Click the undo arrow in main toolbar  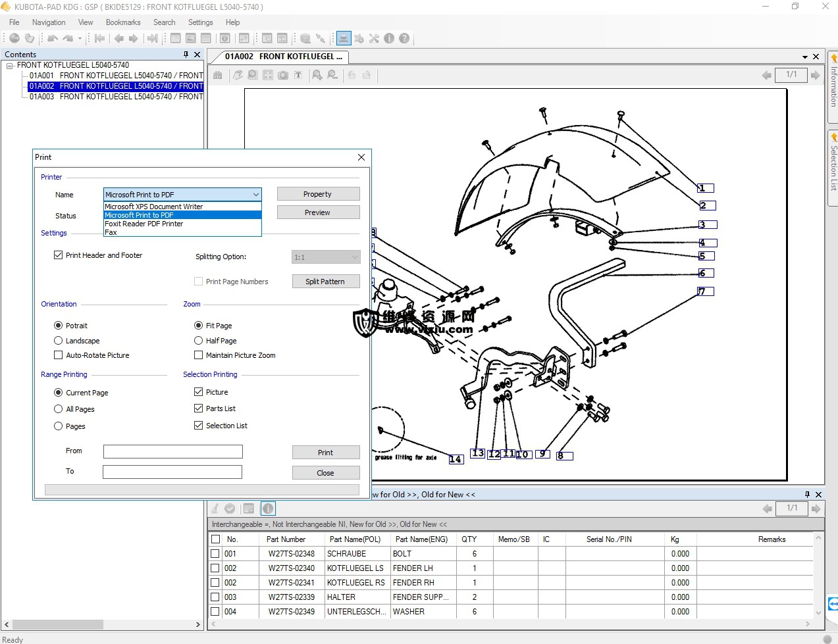[53, 38]
